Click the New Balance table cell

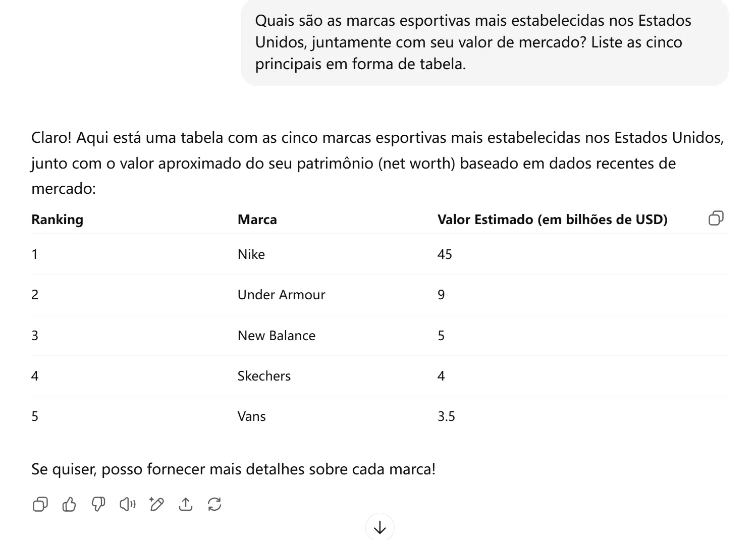276,336
